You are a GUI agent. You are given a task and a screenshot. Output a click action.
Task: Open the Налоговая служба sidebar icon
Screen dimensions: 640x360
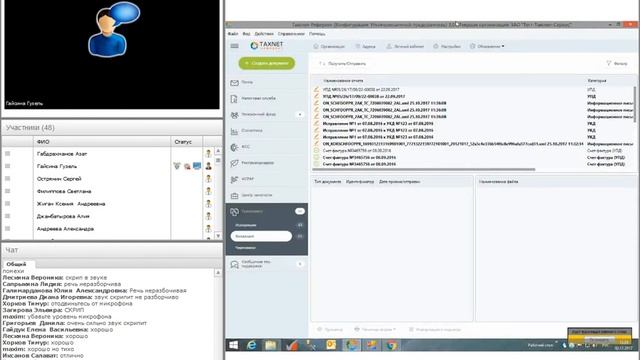tap(234, 99)
